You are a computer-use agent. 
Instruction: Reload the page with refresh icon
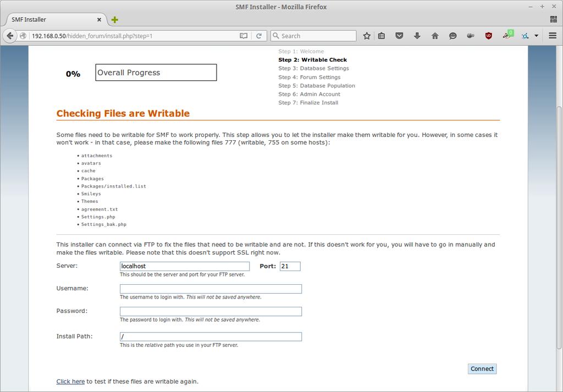tap(259, 36)
